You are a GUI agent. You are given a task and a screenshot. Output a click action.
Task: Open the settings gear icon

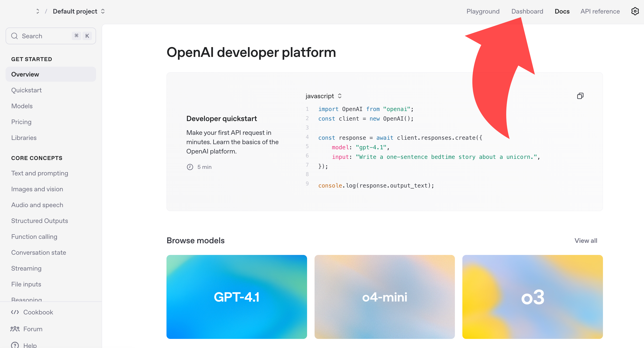[635, 11]
